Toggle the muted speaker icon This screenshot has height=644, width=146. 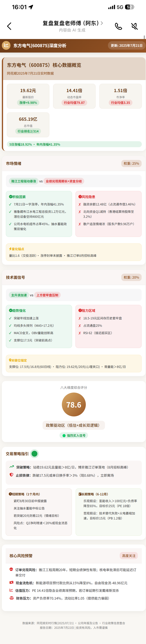click(134, 26)
